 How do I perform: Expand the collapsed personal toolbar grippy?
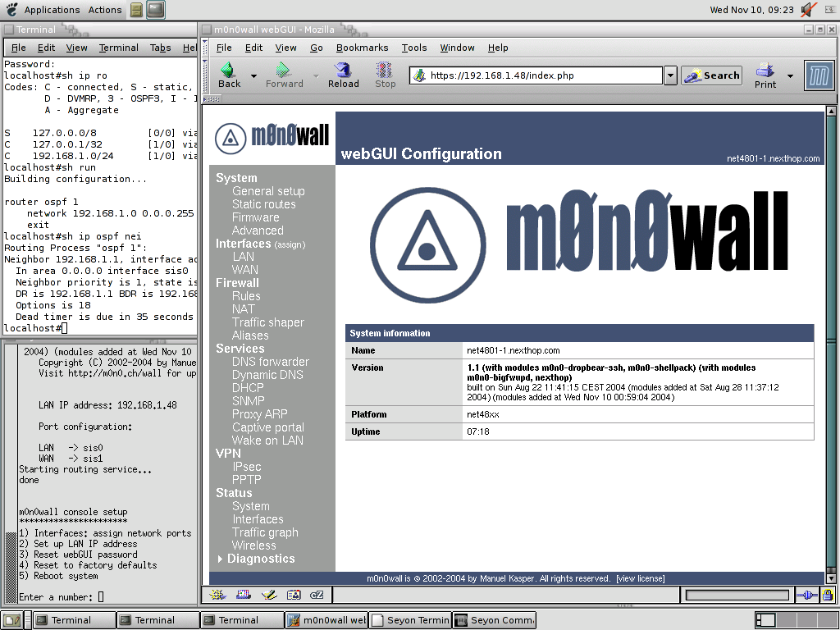[212, 99]
